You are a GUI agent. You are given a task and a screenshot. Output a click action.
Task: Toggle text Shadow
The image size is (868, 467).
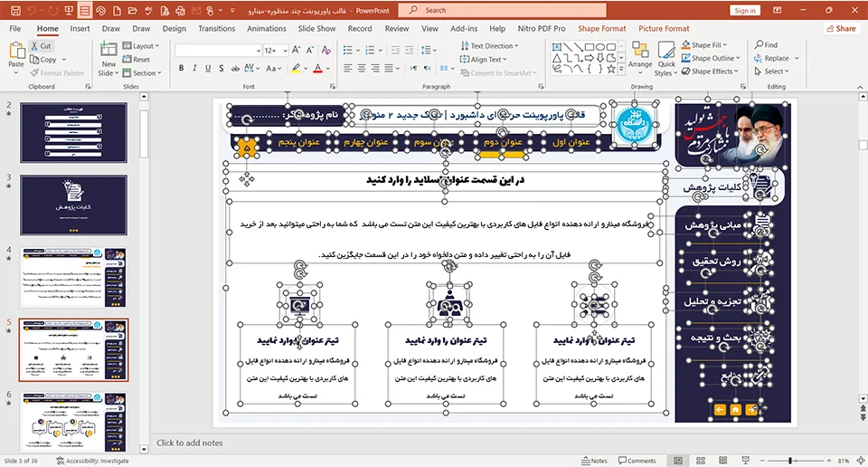click(x=221, y=68)
